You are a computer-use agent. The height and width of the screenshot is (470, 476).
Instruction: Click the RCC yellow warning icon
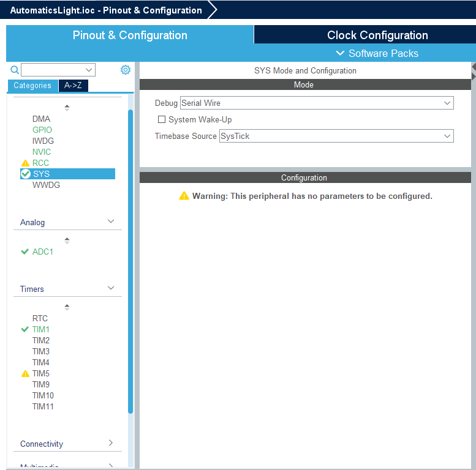pyautogui.click(x=25, y=163)
